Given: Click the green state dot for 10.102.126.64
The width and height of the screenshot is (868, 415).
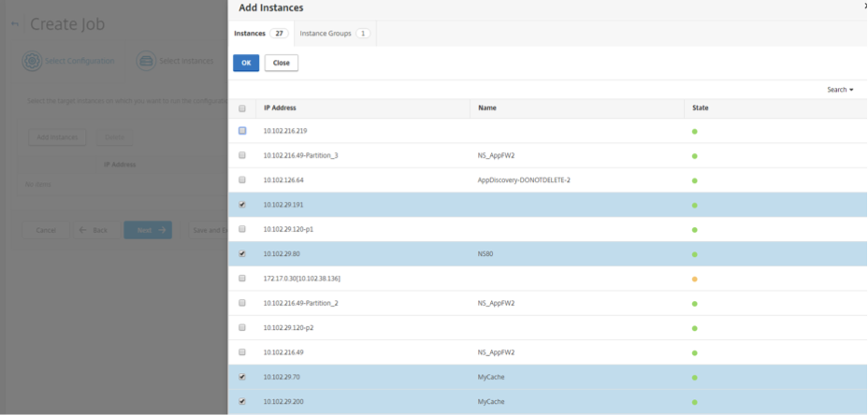Looking at the screenshot, I should (695, 181).
